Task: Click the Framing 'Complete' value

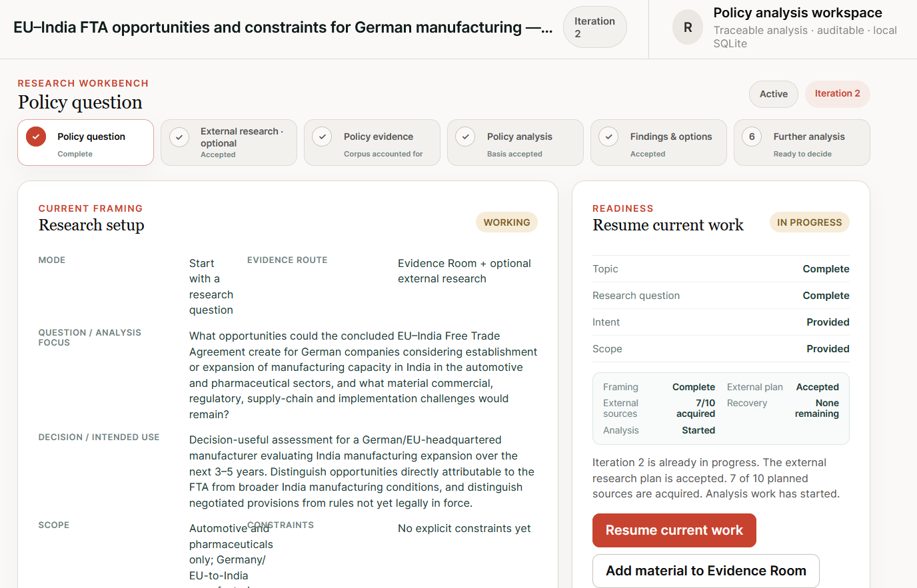Action: pos(694,387)
